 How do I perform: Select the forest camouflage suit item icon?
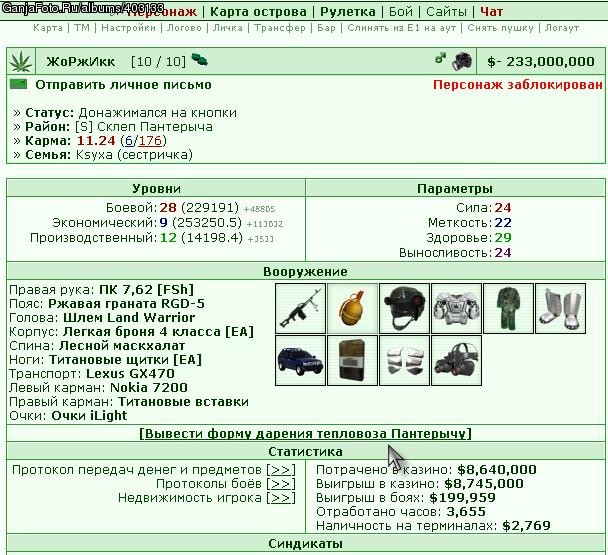[508, 308]
